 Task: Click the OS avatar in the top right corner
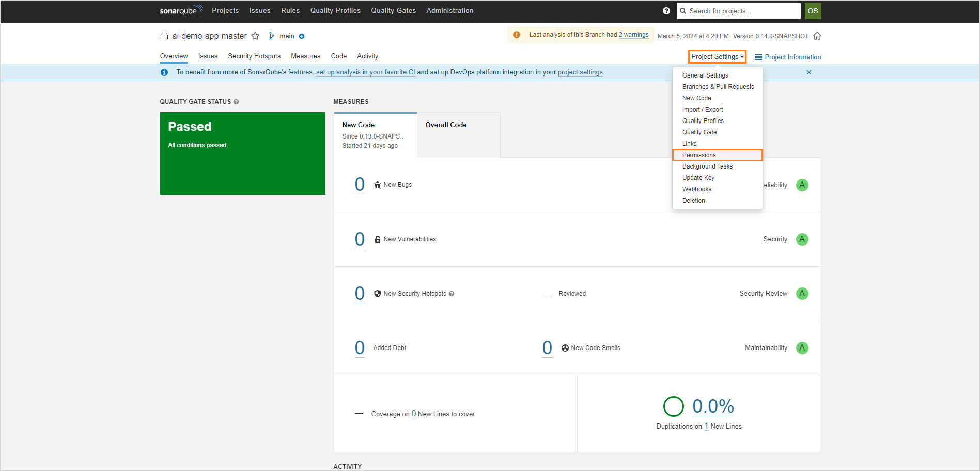(x=813, y=10)
